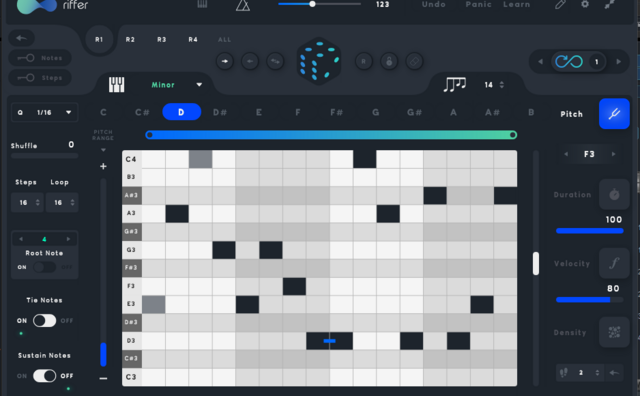Image resolution: width=640 pixels, height=396 pixels.
Task: Click the round R button
Action: (x=363, y=62)
